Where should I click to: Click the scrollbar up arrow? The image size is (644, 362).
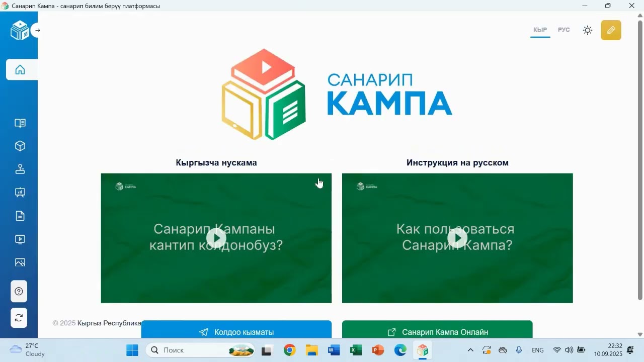click(640, 15)
